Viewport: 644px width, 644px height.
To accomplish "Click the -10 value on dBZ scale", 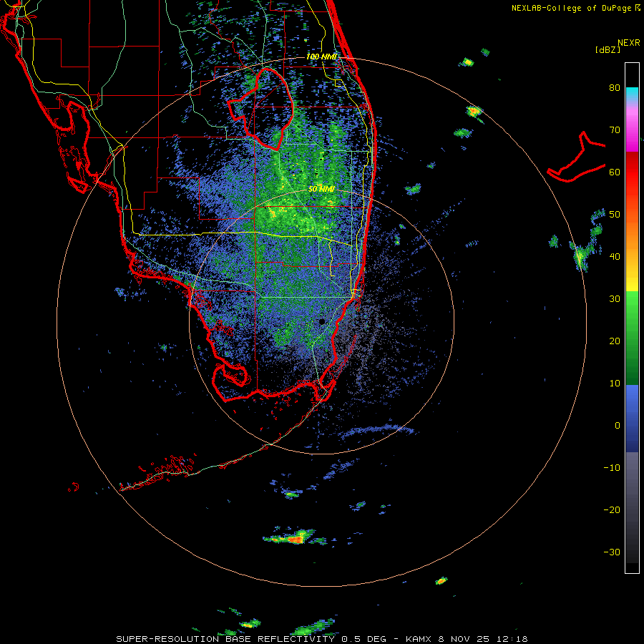I will pyautogui.click(x=612, y=467).
